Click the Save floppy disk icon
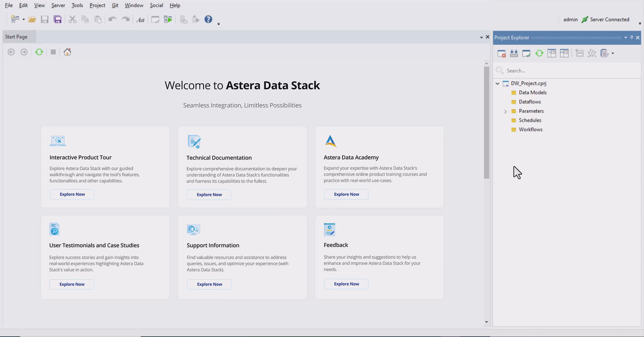This screenshot has height=337, width=644. 45,19
